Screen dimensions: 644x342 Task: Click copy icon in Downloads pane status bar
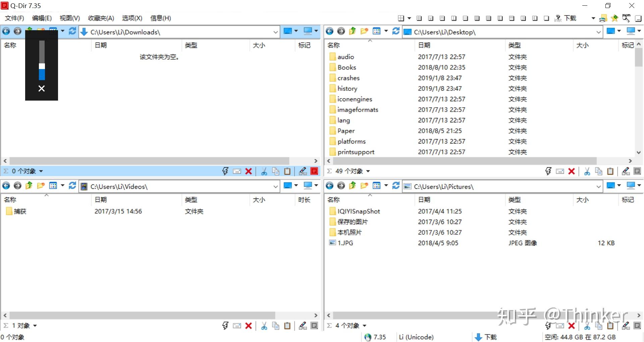(276, 171)
